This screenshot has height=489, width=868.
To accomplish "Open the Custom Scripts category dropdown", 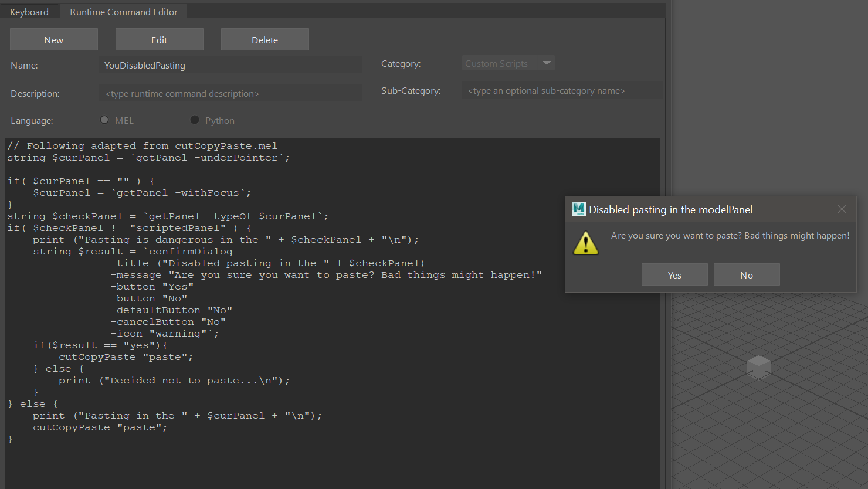I will (508, 63).
